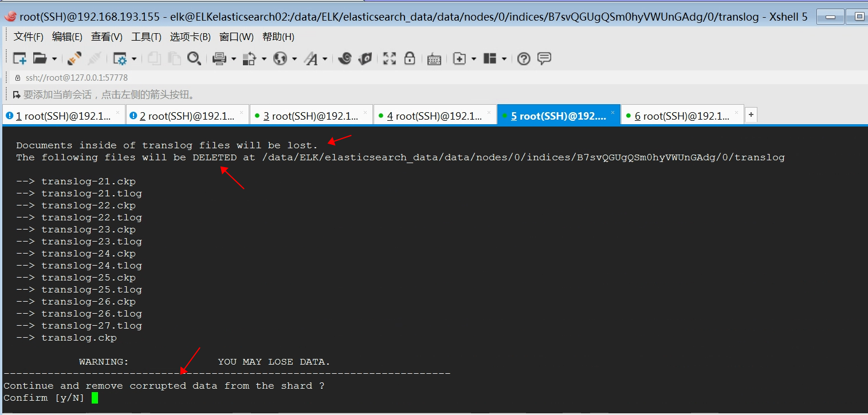Click the Paste icon in toolbar
The width and height of the screenshot is (868, 415).
pyautogui.click(x=174, y=58)
